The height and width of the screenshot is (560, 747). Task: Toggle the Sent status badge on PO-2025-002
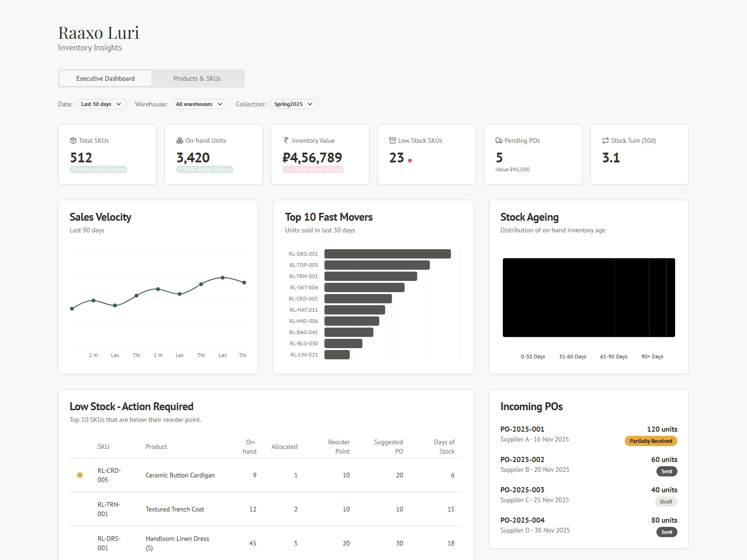tap(667, 471)
